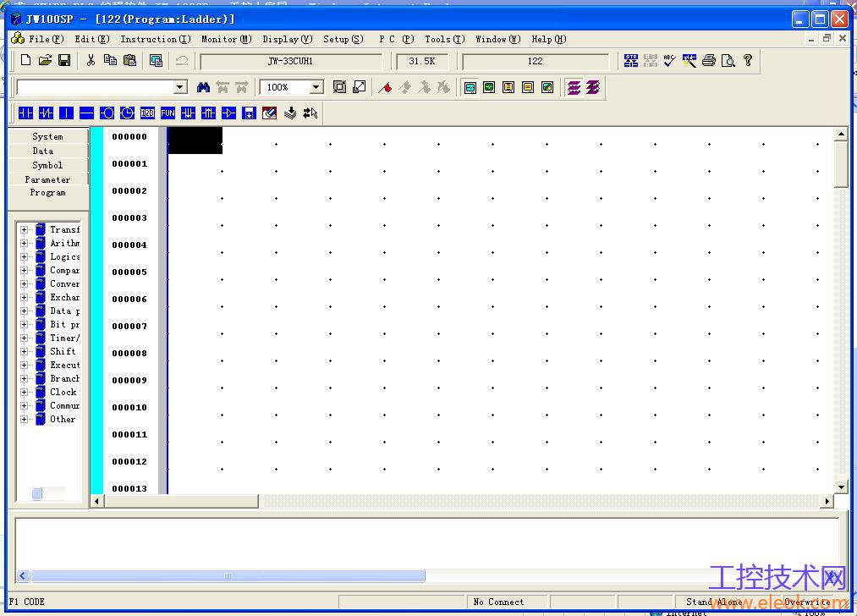Select the cyan monitor screen icon
This screenshot has width=857, height=616.
click(470, 87)
